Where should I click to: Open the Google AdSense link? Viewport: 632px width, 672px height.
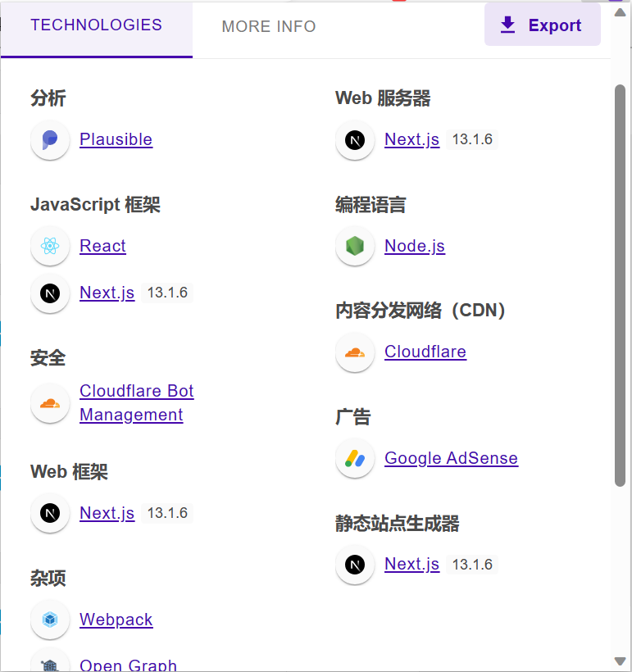[x=451, y=459]
